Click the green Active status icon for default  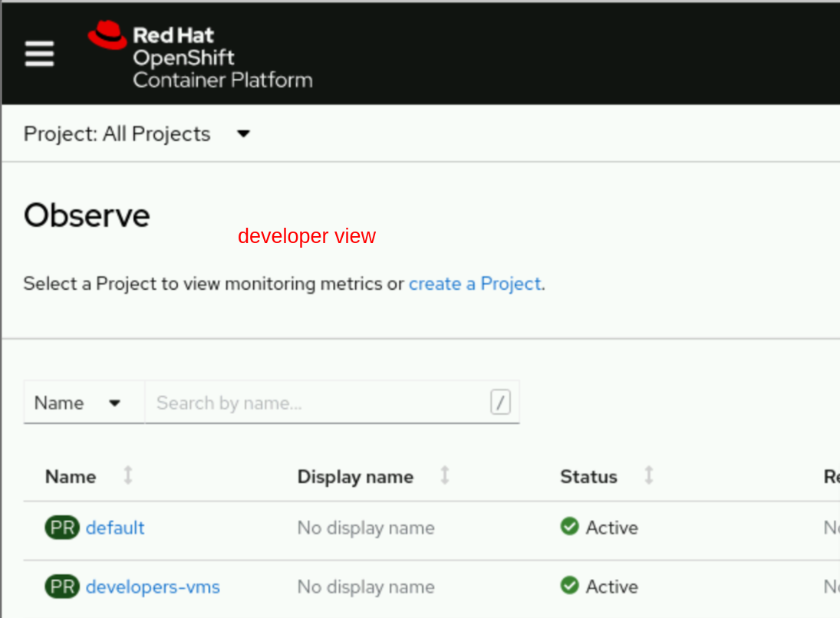pyautogui.click(x=569, y=526)
